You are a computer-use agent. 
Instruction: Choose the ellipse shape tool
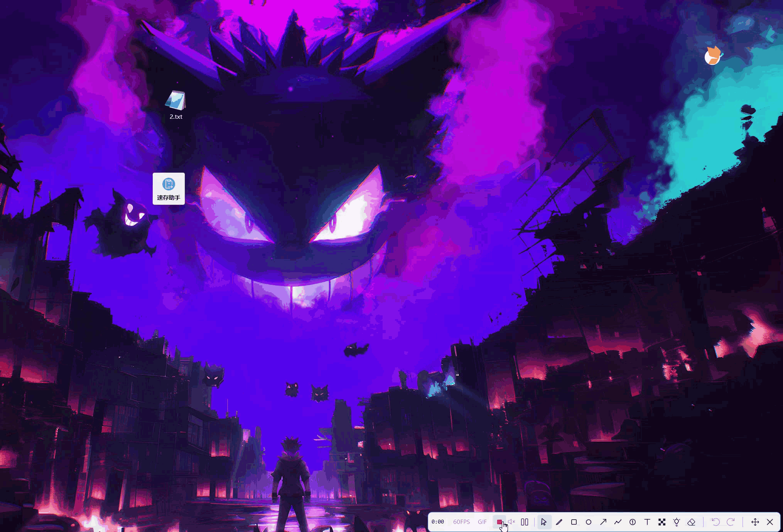click(x=589, y=522)
